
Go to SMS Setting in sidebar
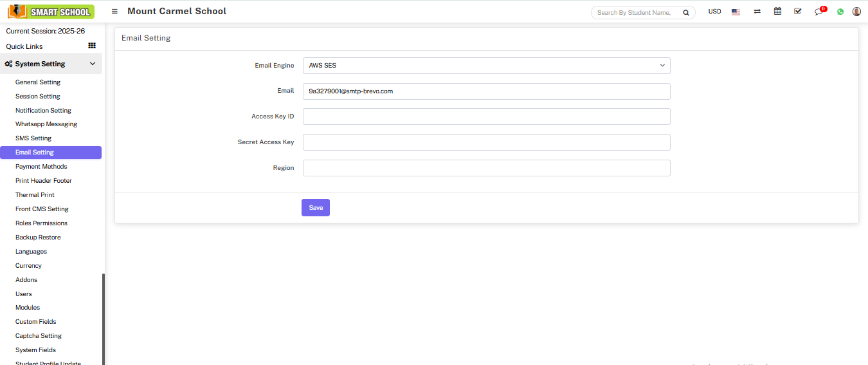pos(33,138)
